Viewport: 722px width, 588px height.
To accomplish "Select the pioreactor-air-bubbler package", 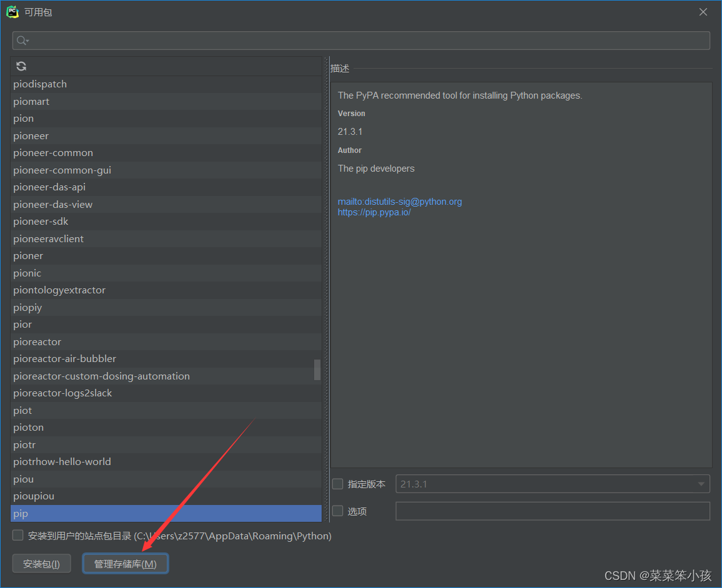I will pyautogui.click(x=166, y=359).
